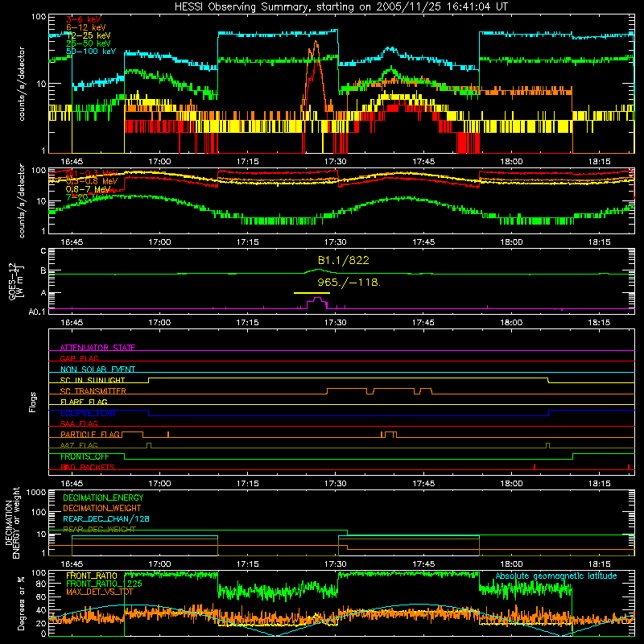Viewport: 644px width, 644px height.
Task: Click the yellow flare interval bar
Action: click(x=312, y=293)
